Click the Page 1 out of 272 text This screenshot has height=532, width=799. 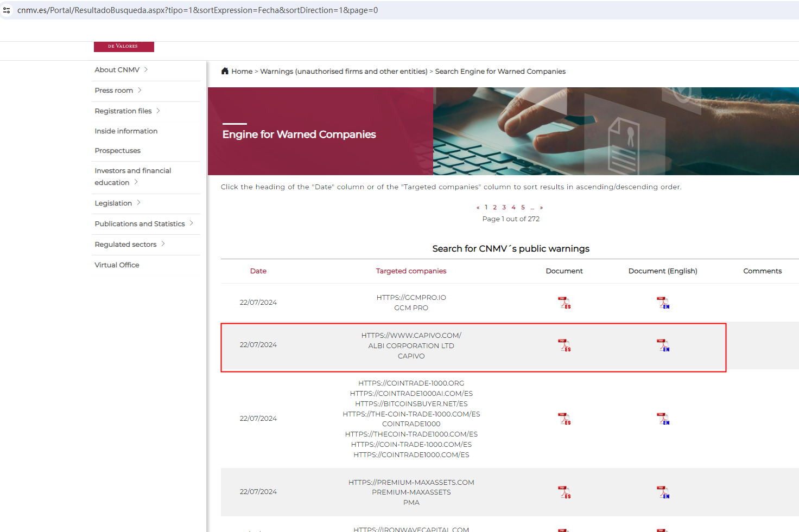511,219
